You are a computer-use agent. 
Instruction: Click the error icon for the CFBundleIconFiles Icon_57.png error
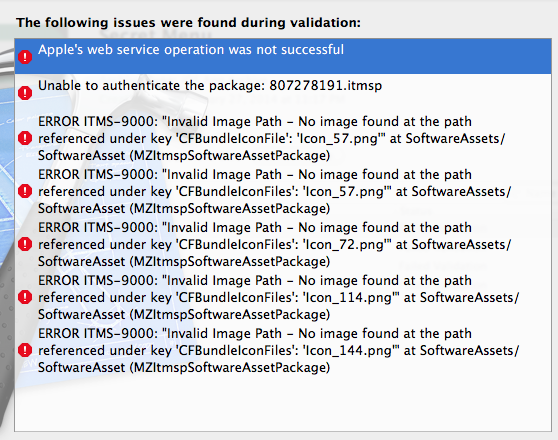[x=25, y=191]
